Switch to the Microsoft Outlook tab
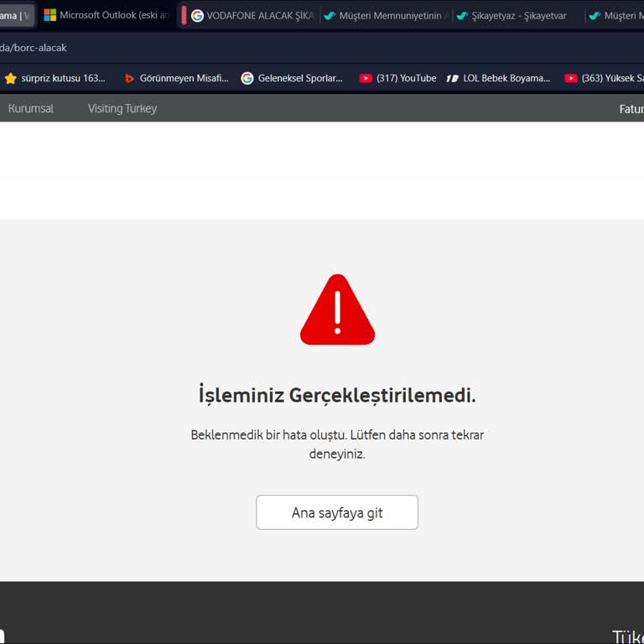 point(106,16)
